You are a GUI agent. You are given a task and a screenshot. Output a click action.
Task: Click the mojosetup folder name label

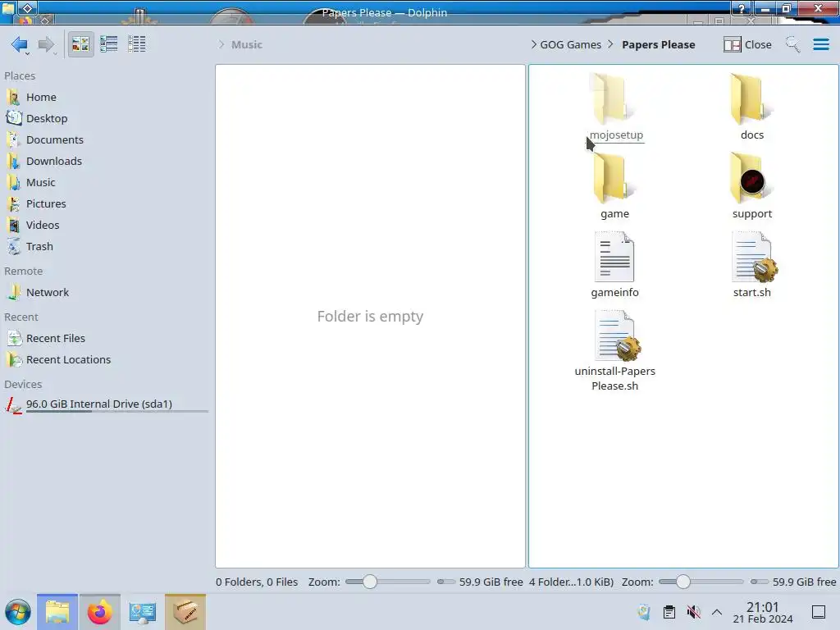pyautogui.click(x=617, y=135)
